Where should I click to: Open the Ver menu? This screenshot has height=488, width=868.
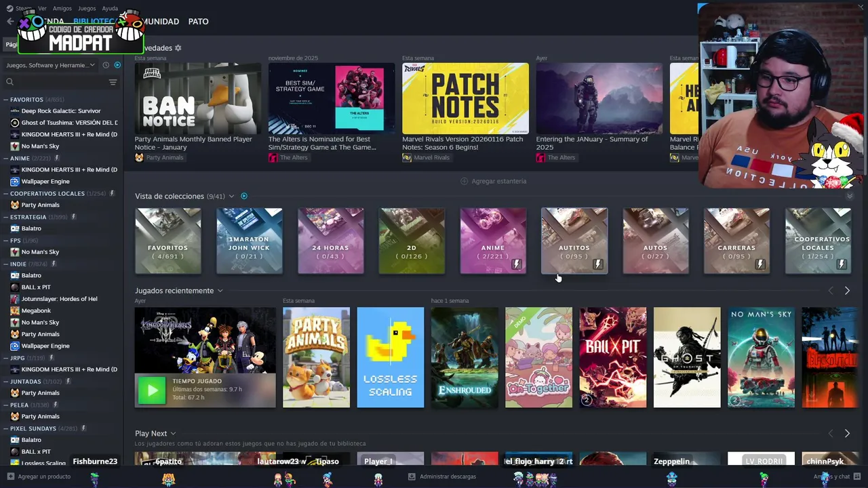coord(42,8)
